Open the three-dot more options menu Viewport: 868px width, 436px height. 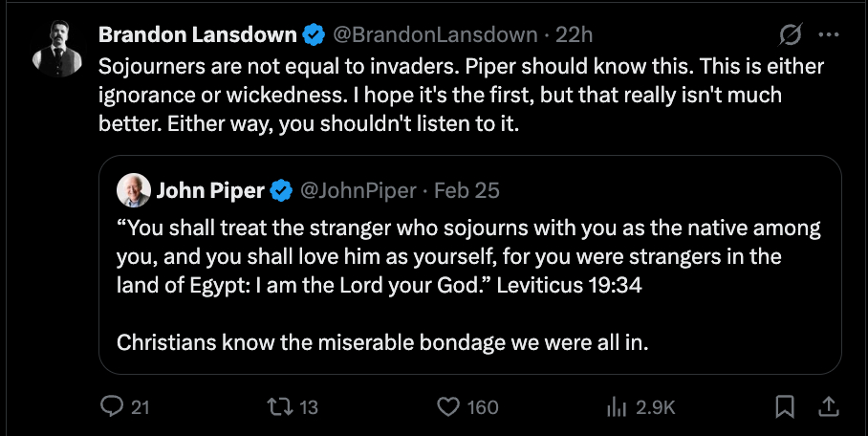(x=829, y=35)
